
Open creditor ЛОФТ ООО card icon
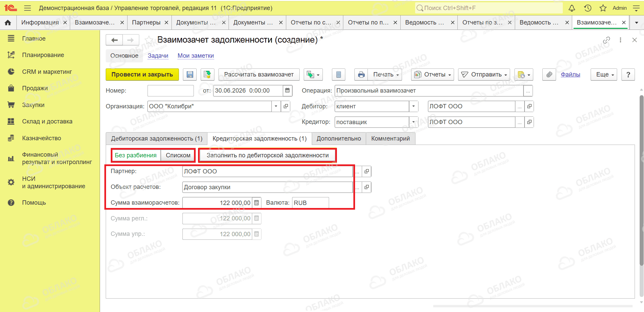tap(529, 122)
